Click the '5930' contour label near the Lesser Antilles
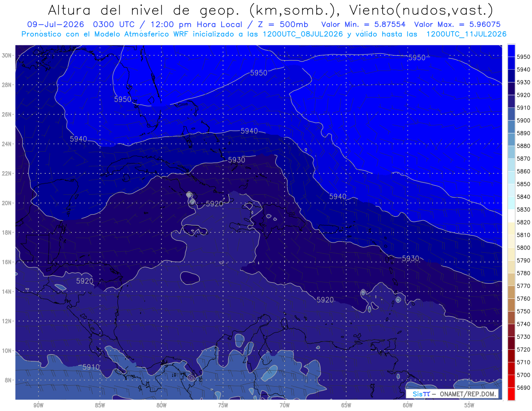This screenshot has width=532, height=411. [411, 258]
